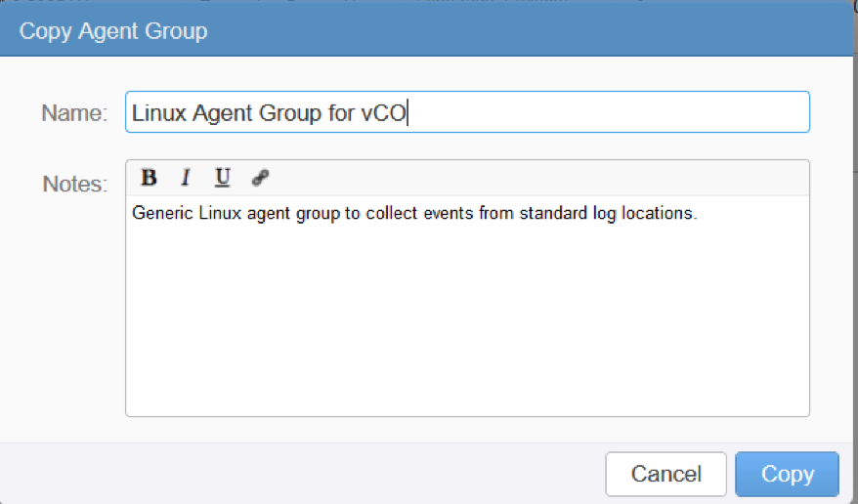Place cursor after 'vCO' in Name field
This screenshot has width=858, height=504.
(408, 113)
